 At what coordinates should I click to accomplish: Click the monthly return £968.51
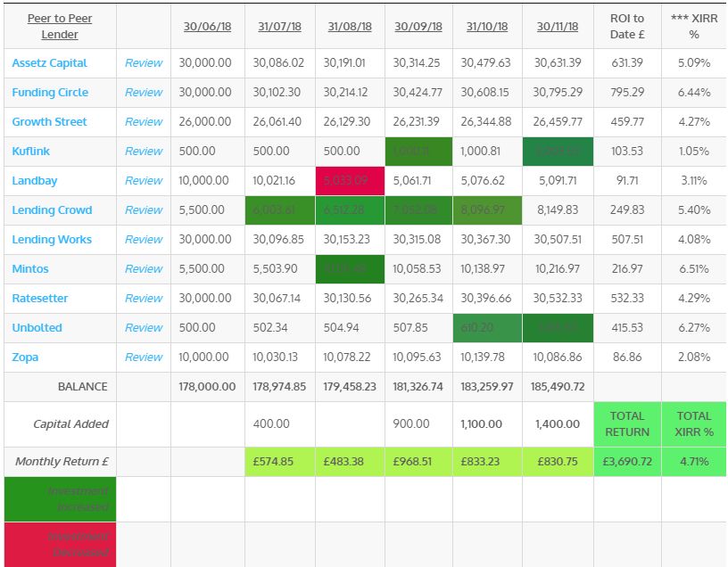(412, 462)
